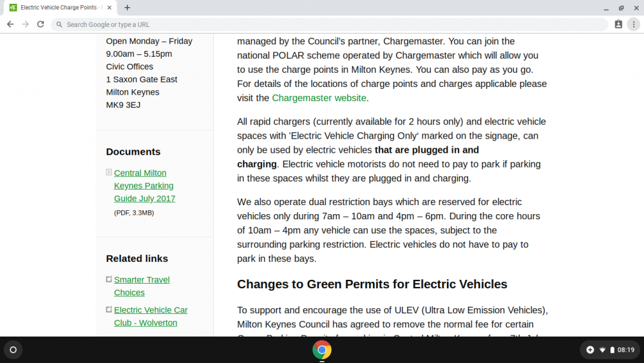644x363 pixels.
Task: Click the '9.00am – 5.15pm' opening hours
Action: (139, 54)
